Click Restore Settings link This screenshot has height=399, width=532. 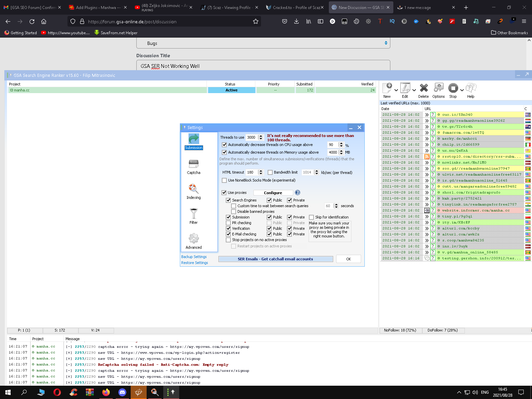(195, 263)
